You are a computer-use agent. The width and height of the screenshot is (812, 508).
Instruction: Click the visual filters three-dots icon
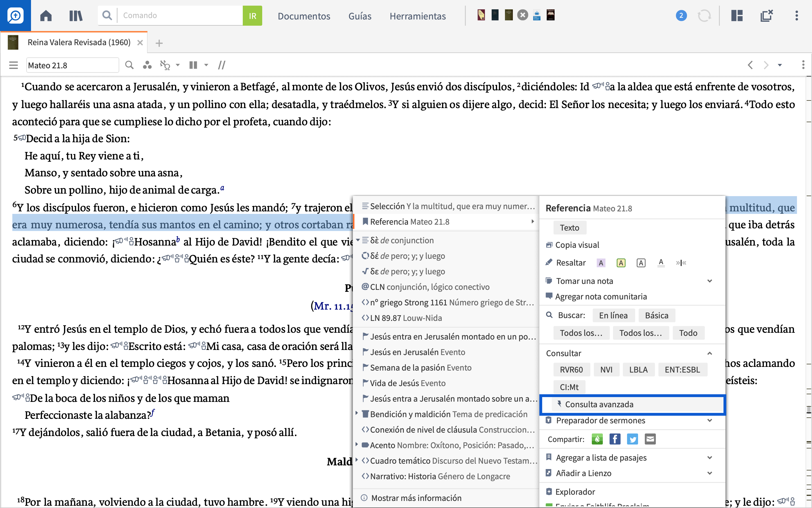[147, 65]
